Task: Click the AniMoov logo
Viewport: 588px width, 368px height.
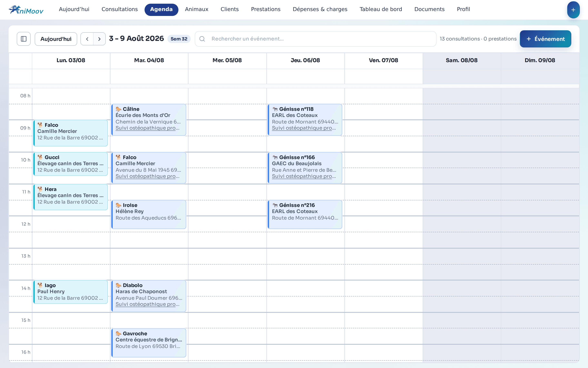Action: (x=26, y=10)
